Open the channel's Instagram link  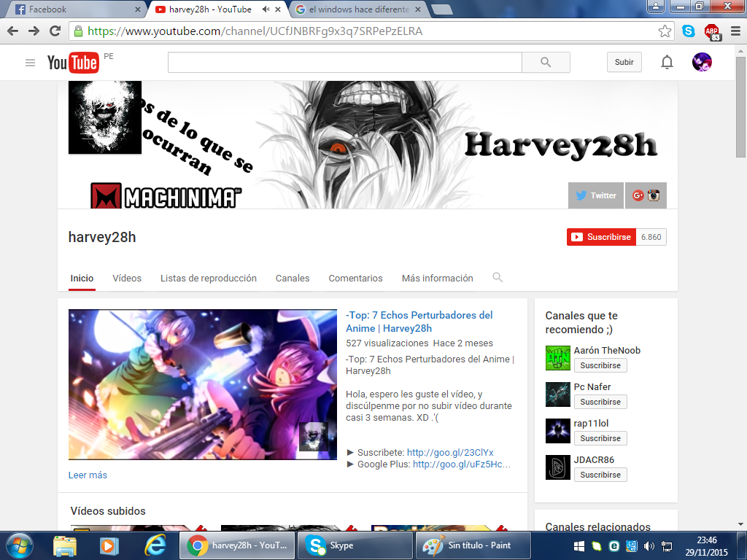click(653, 195)
